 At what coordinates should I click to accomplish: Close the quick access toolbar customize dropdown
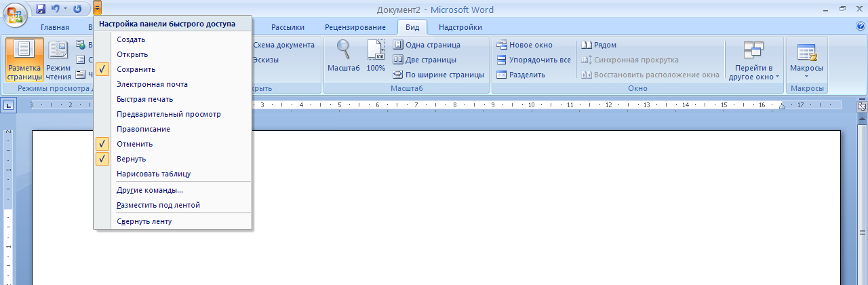(x=98, y=9)
